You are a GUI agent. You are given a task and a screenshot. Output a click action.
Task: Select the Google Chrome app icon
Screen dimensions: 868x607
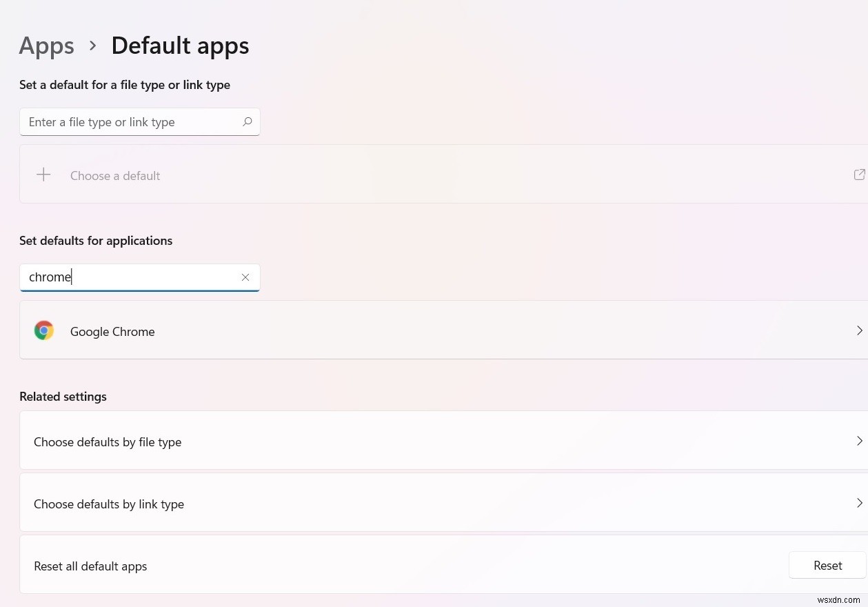click(x=44, y=330)
